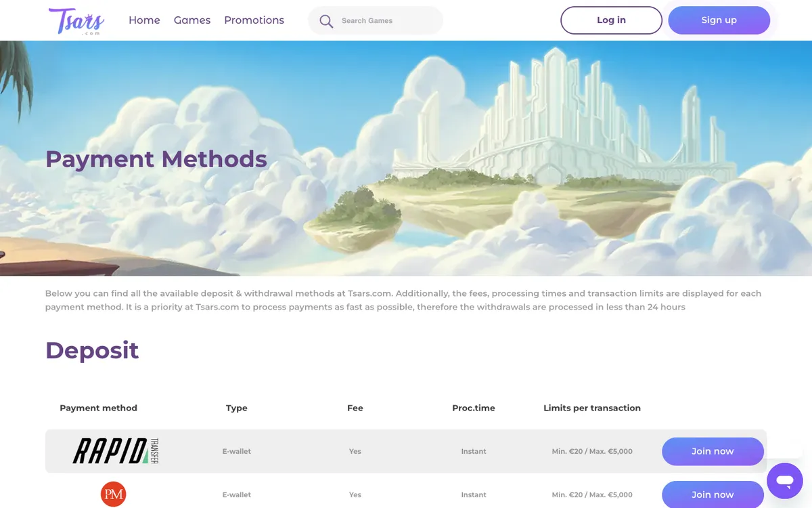The image size is (812, 508).
Task: Click the search magnifier icon
Action: [326, 21]
